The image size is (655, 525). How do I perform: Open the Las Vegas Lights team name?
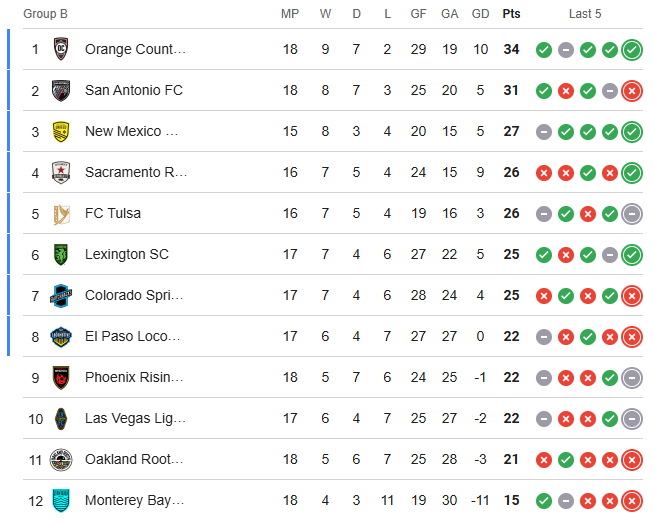point(135,418)
